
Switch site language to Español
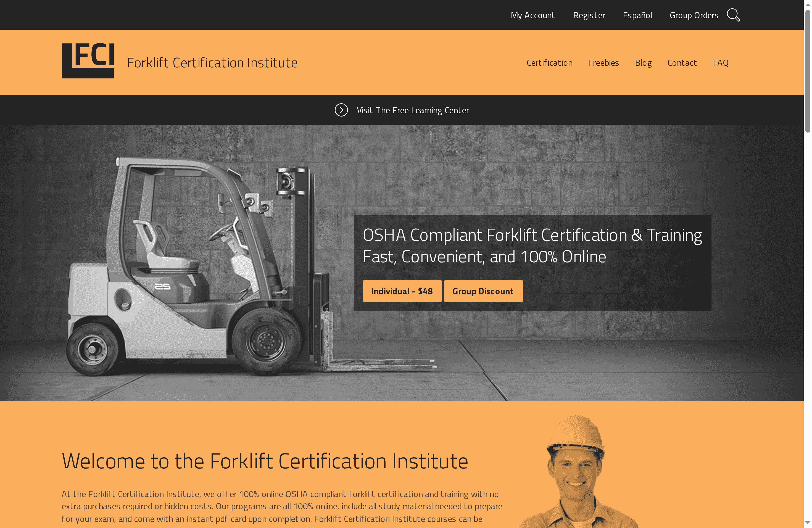637,15
